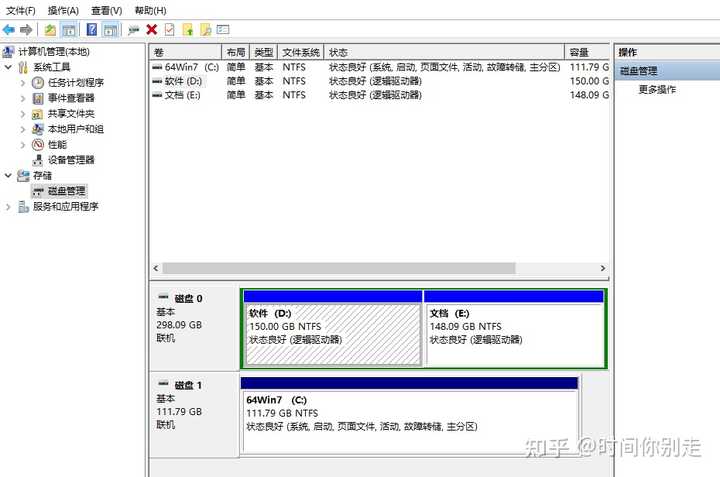Collapse the 系统工具 tree node
Screen dimensions: 720x477
8,67
